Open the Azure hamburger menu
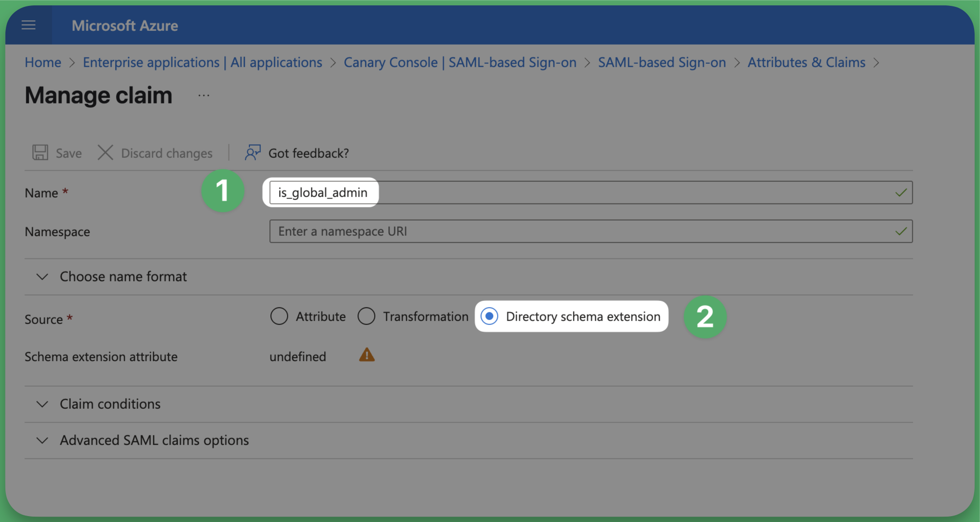 pos(28,25)
